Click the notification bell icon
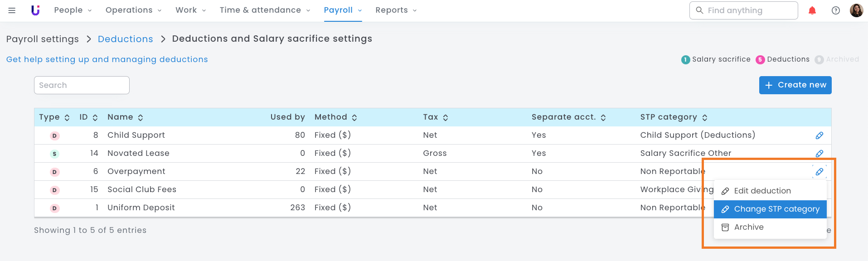Image resolution: width=868 pixels, height=261 pixels. point(812,10)
